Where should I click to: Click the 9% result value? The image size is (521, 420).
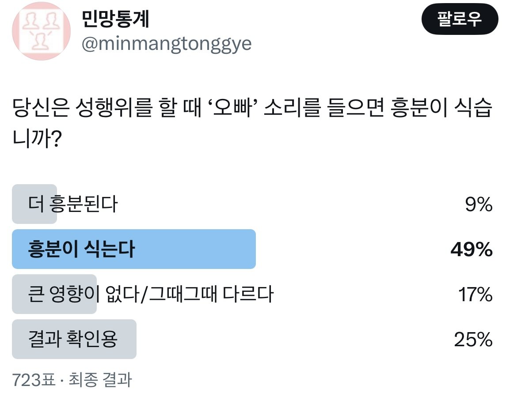[479, 204]
